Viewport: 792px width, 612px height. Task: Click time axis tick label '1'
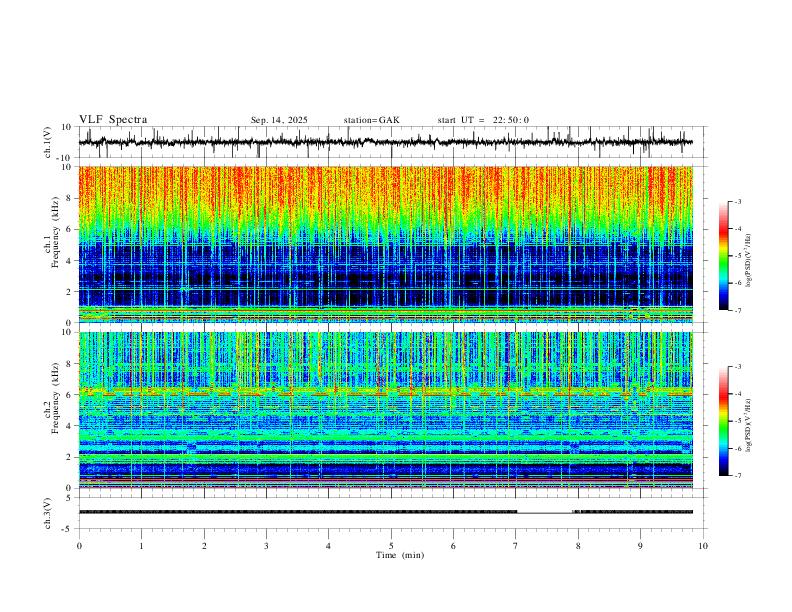click(141, 546)
